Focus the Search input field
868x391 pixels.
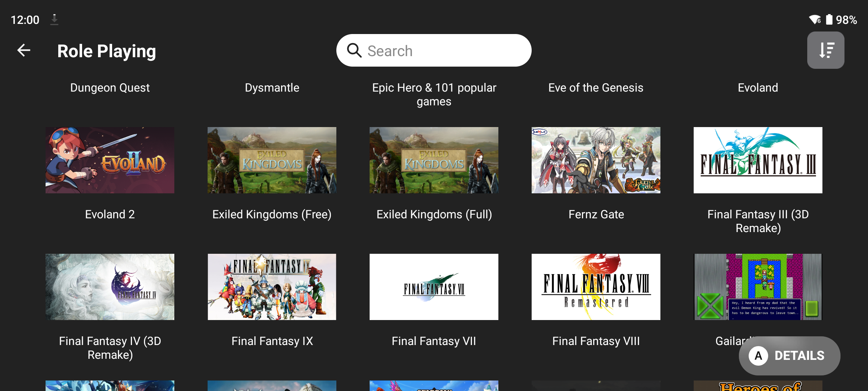click(x=434, y=50)
